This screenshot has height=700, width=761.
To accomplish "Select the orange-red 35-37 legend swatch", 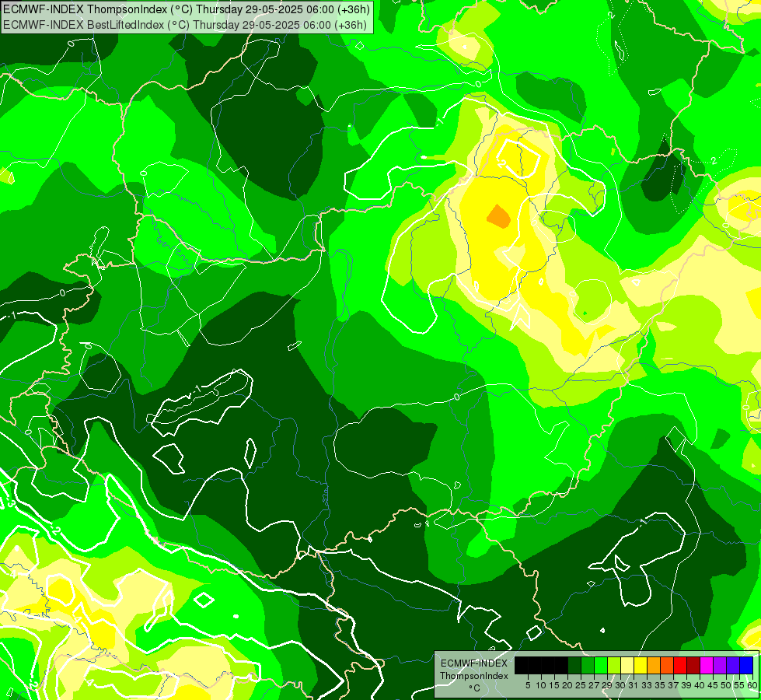I will coord(667,665).
